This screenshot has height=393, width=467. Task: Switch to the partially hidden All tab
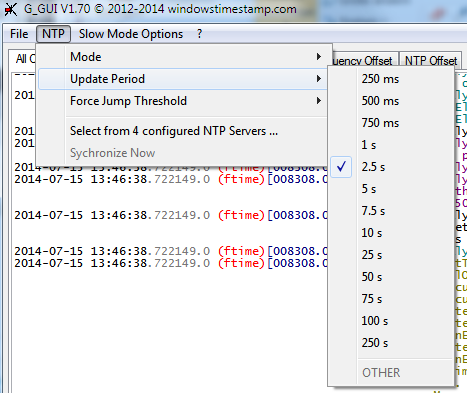pyautogui.click(x=23, y=59)
